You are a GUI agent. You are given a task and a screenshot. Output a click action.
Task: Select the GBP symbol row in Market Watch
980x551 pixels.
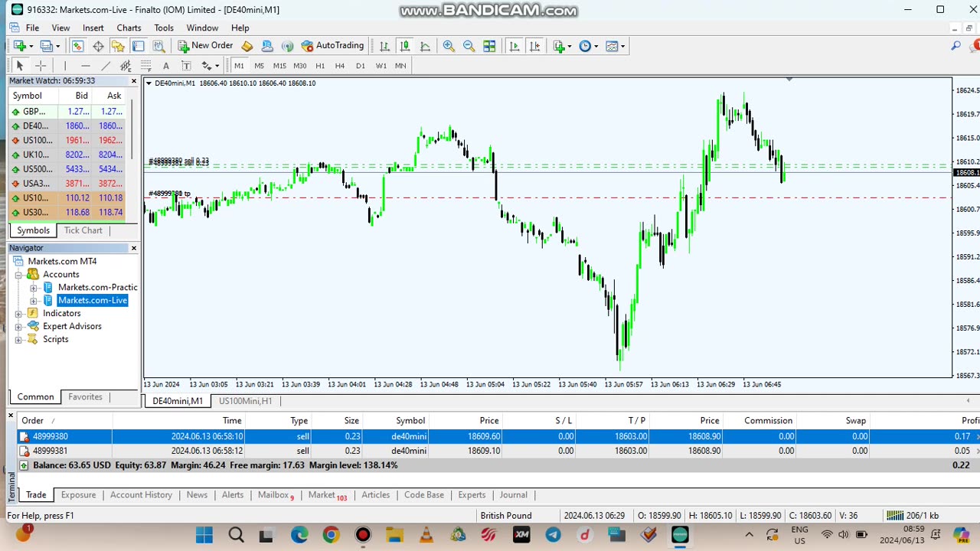coord(67,112)
